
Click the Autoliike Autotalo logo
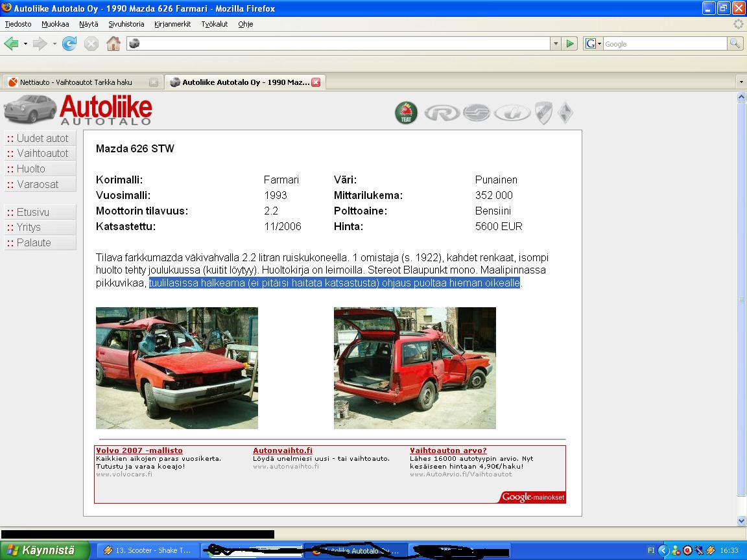[x=78, y=110]
